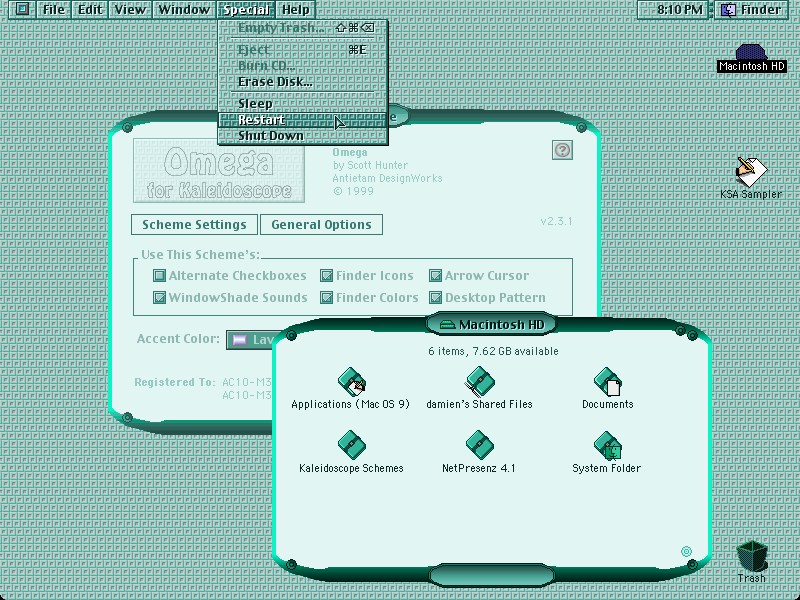Screen dimensions: 800x600
Task: Click the 'Registered To:' label
Action: point(175,382)
